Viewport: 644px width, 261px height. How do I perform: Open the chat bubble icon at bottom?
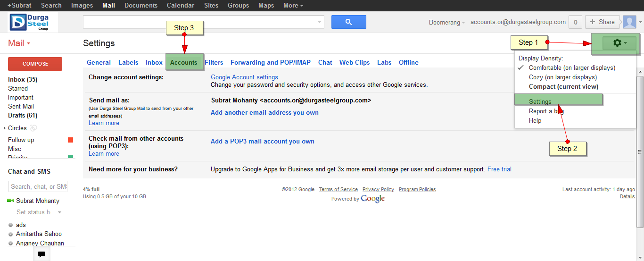point(41,254)
